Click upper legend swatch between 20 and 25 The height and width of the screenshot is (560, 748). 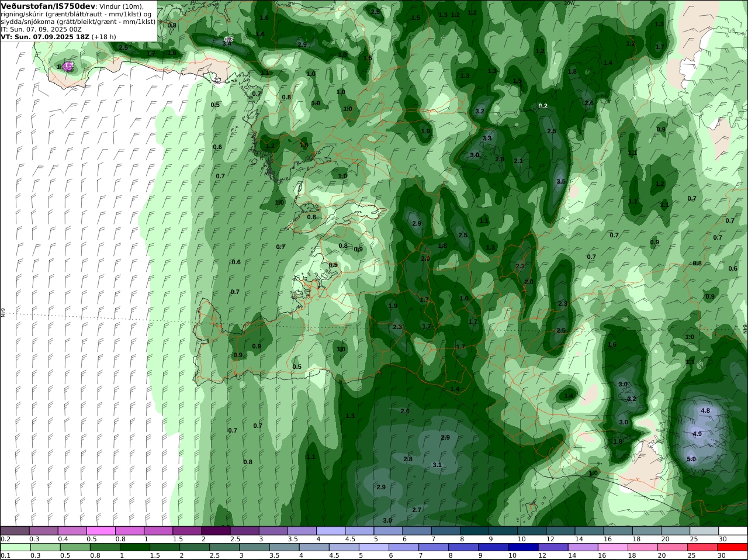675,531
